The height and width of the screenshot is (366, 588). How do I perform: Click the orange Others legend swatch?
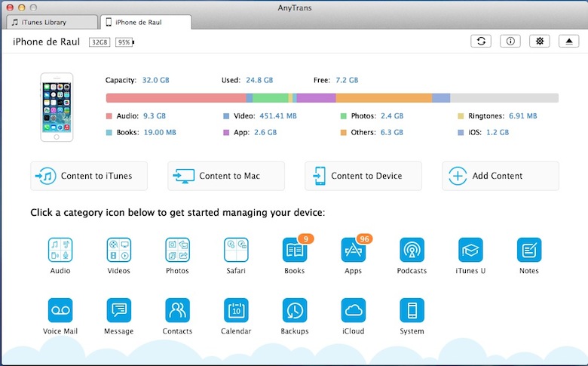coord(343,133)
